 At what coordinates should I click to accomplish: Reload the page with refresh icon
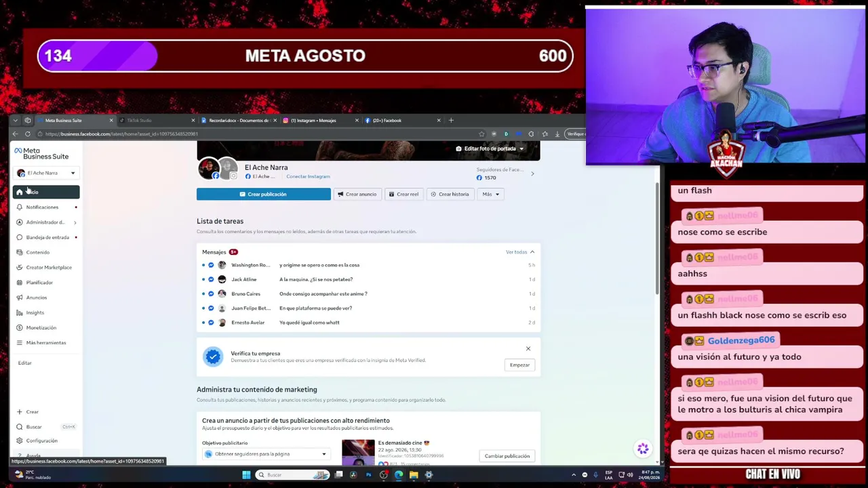(28, 134)
